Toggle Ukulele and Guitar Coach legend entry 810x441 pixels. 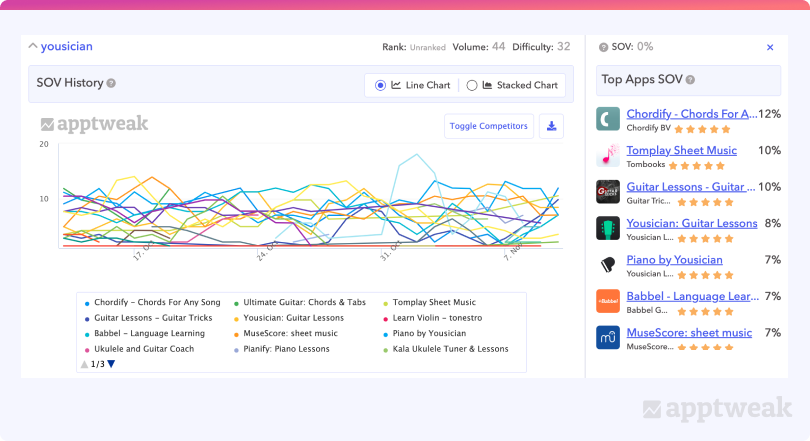pyautogui.click(x=139, y=349)
